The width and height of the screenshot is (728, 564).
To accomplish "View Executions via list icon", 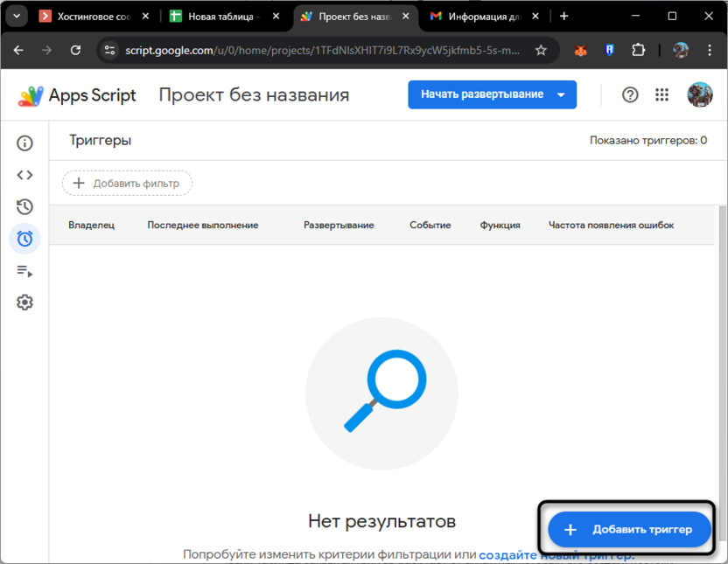I will coord(24,271).
